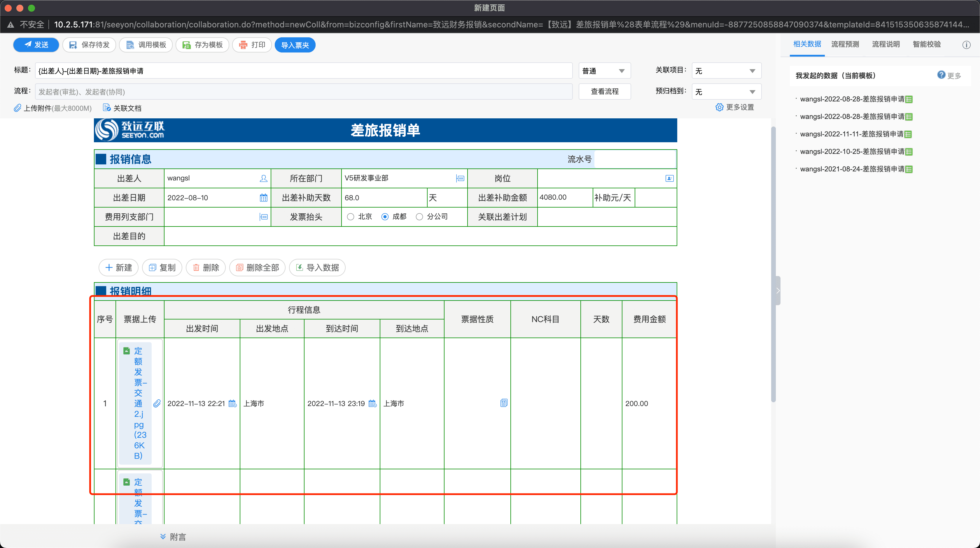Image resolution: width=980 pixels, height=548 pixels.
Task: Click the 票据性质 picker icon in row 1
Action: [x=504, y=403]
